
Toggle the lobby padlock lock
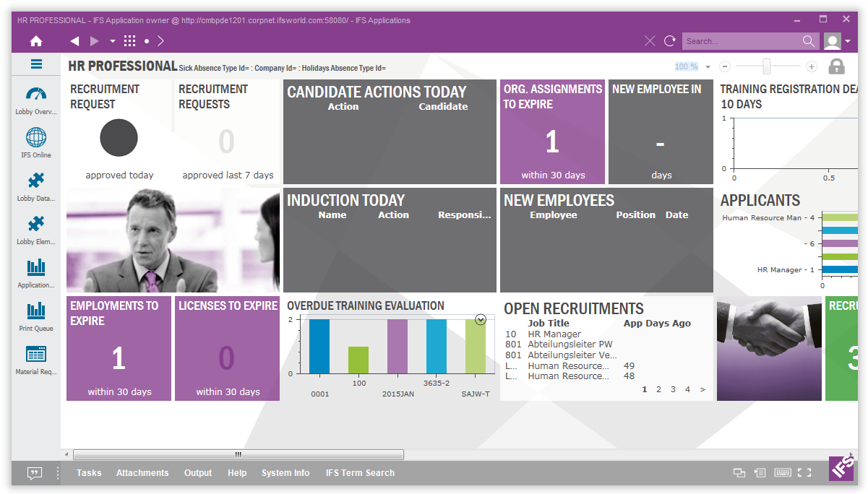836,66
